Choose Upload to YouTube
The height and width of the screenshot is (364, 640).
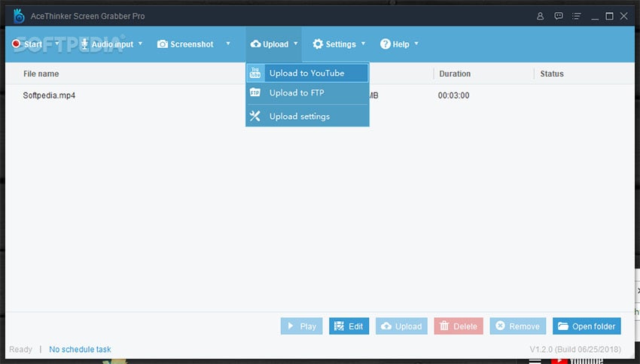point(307,73)
